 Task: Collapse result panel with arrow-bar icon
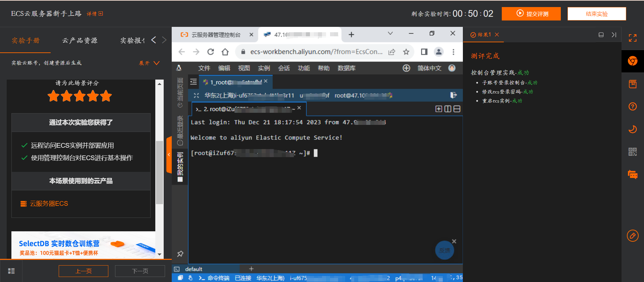tap(614, 35)
